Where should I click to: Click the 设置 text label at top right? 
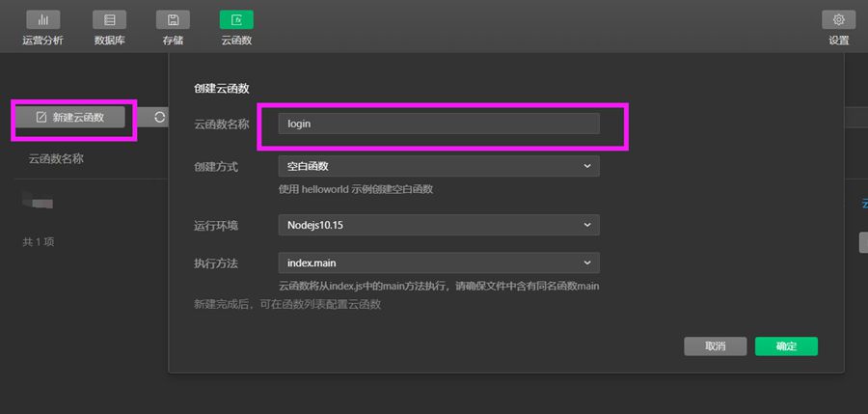tap(838, 41)
